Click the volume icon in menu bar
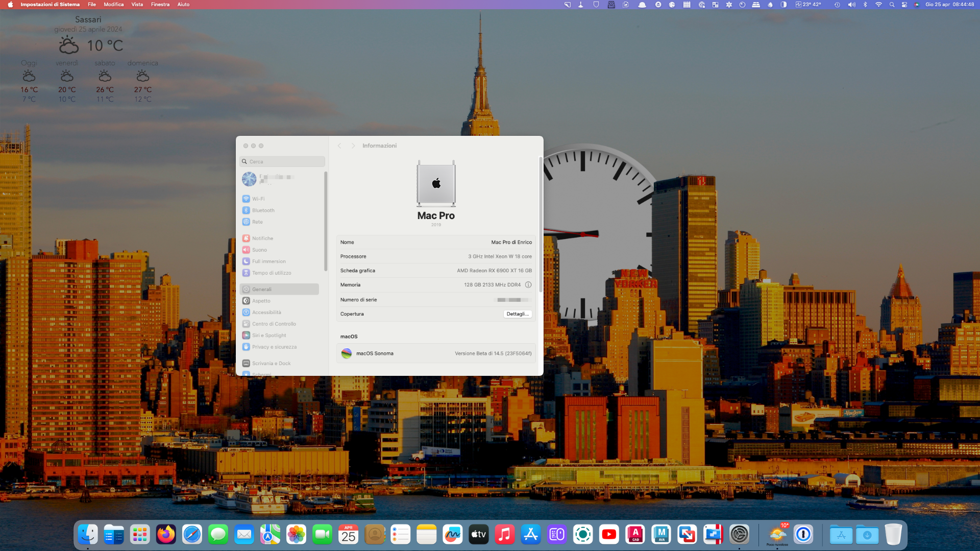This screenshot has width=980, height=551. 851,5
